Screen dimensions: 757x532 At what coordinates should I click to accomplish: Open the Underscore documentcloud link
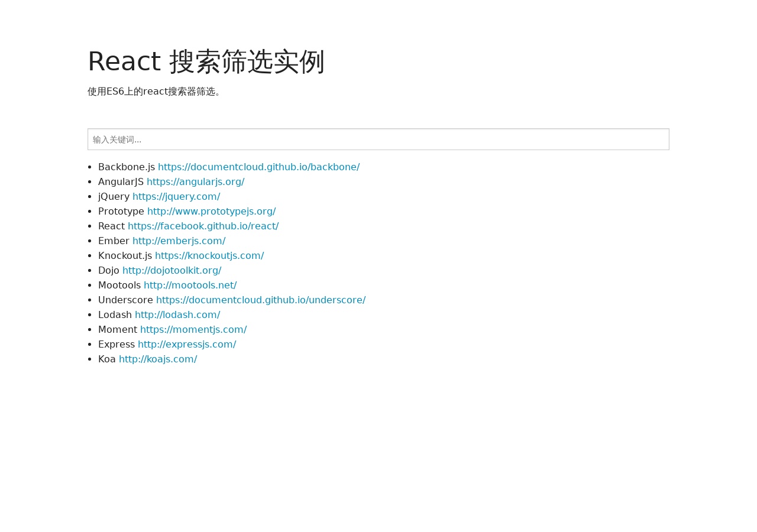[x=261, y=300]
